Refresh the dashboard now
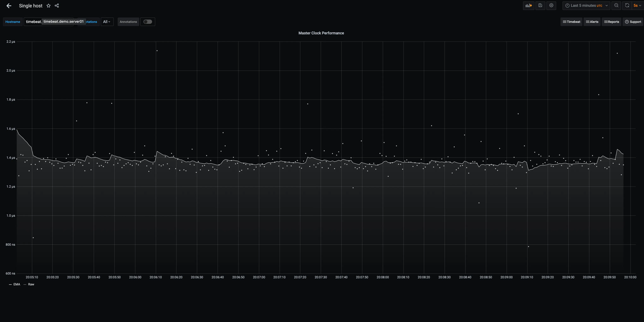 click(627, 6)
